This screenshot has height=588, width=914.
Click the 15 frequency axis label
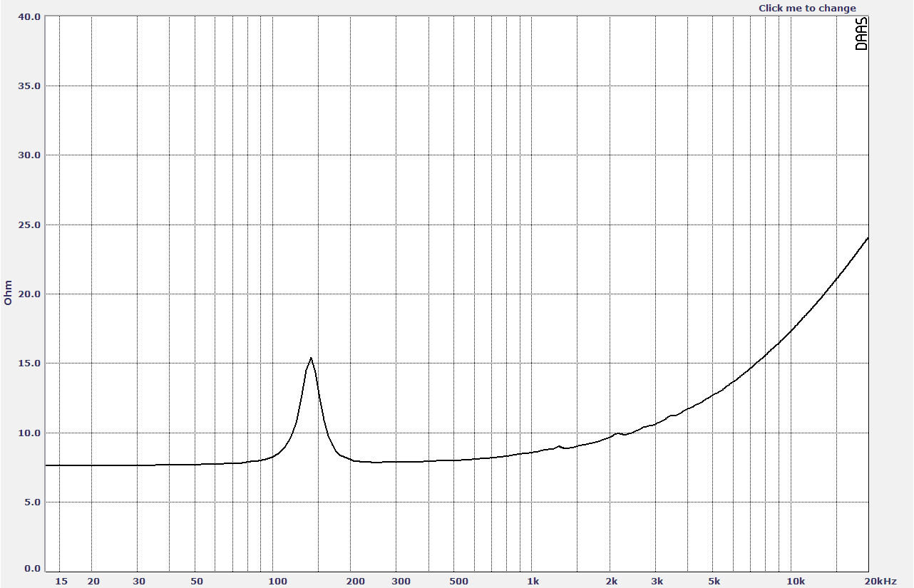(x=61, y=581)
